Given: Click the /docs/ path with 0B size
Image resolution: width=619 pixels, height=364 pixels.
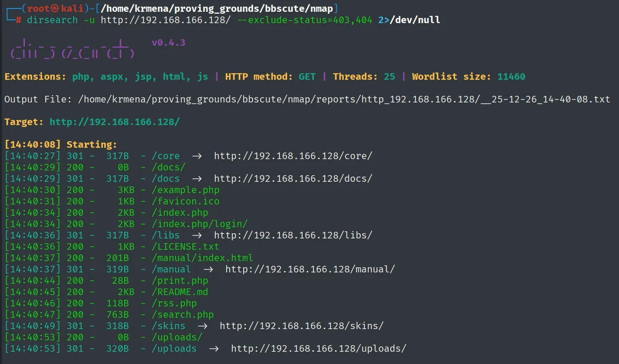Looking at the screenshot, I should 169,167.
